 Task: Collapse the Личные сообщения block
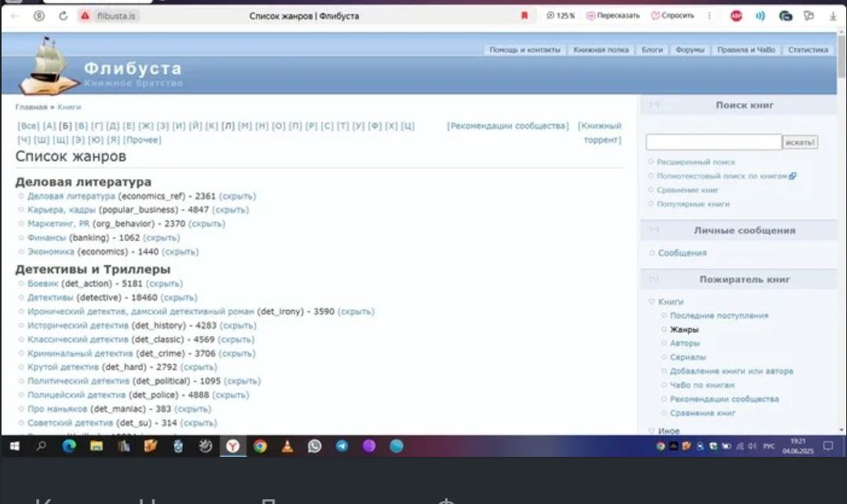654,229
